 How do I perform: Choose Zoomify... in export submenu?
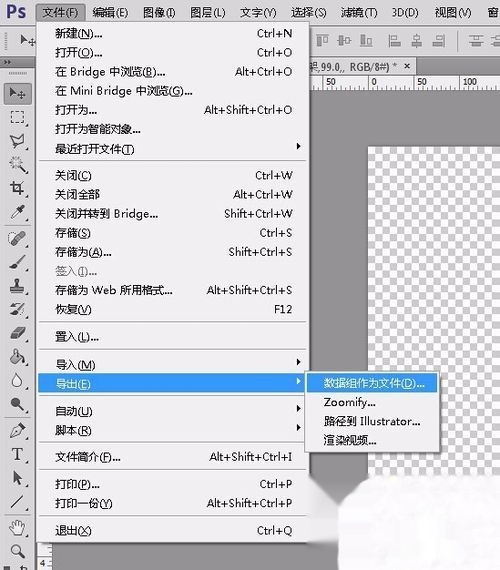372,402
